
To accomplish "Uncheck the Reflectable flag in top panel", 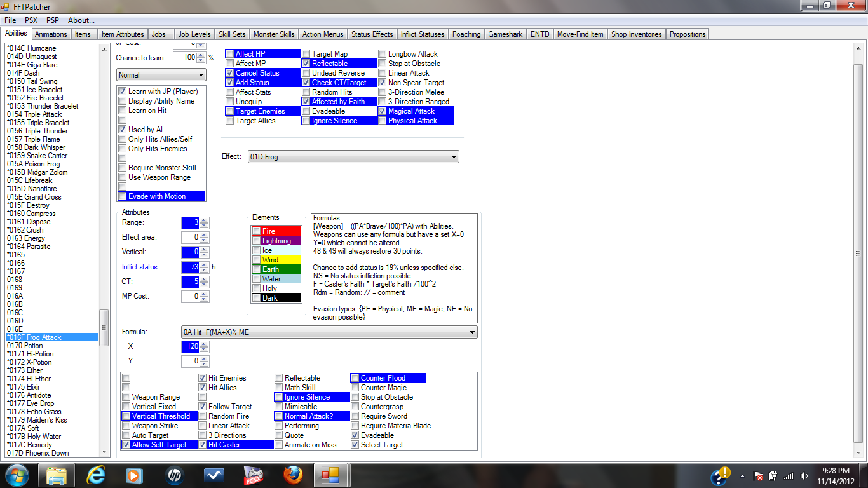I will point(306,64).
